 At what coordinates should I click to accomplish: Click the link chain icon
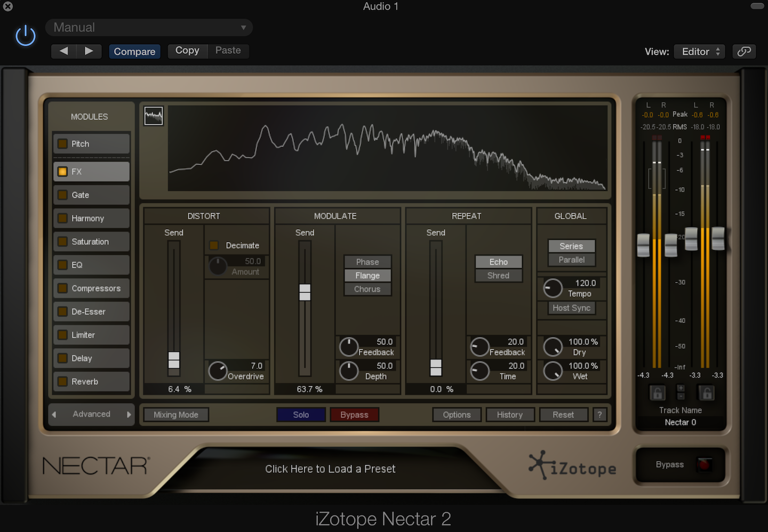click(744, 51)
